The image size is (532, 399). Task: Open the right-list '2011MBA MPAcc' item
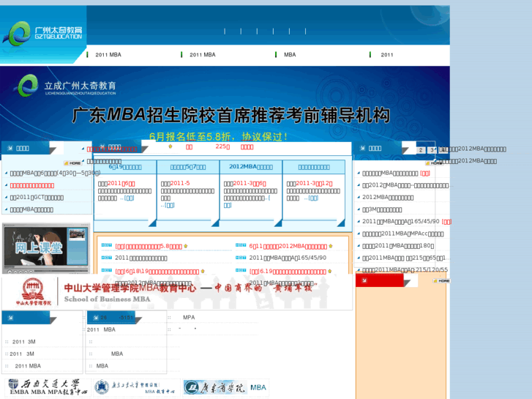click(403, 234)
